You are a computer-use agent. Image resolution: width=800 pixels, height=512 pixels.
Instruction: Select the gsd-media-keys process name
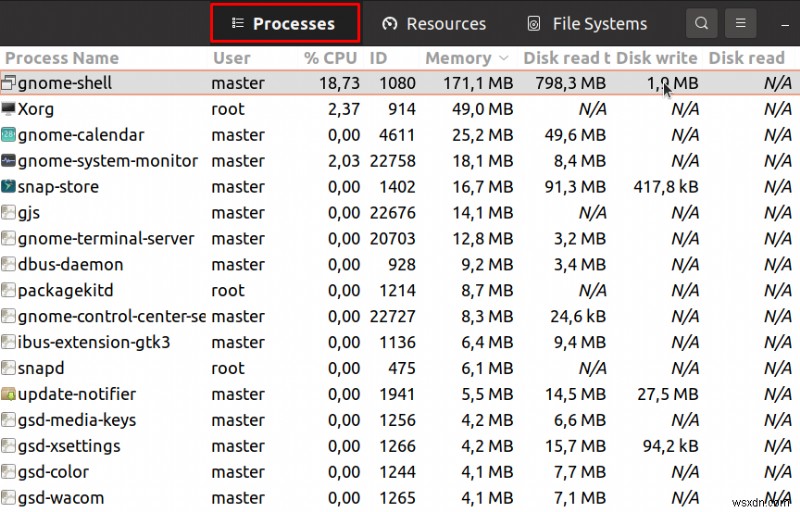(77, 420)
